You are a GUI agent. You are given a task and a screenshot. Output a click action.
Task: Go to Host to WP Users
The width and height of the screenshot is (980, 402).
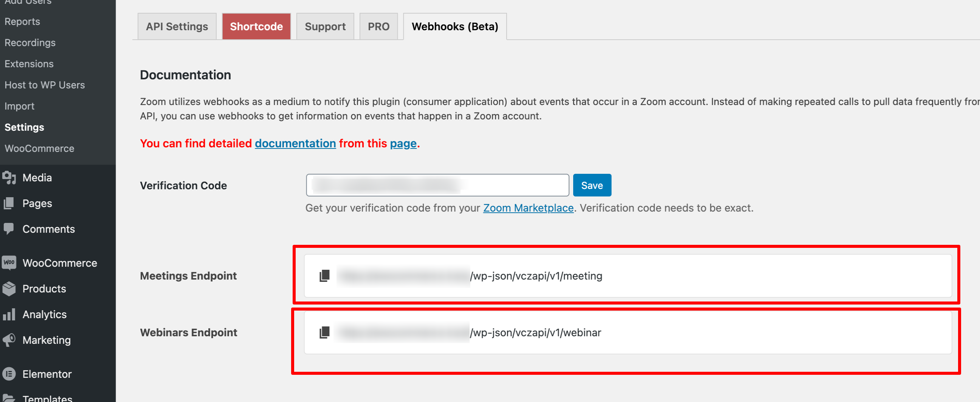(x=45, y=85)
